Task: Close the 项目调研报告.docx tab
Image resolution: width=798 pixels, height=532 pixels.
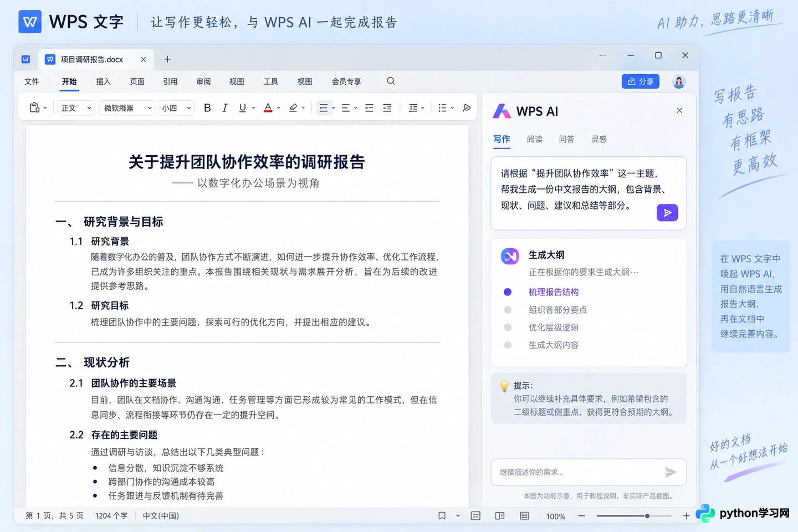Action: click(144, 59)
